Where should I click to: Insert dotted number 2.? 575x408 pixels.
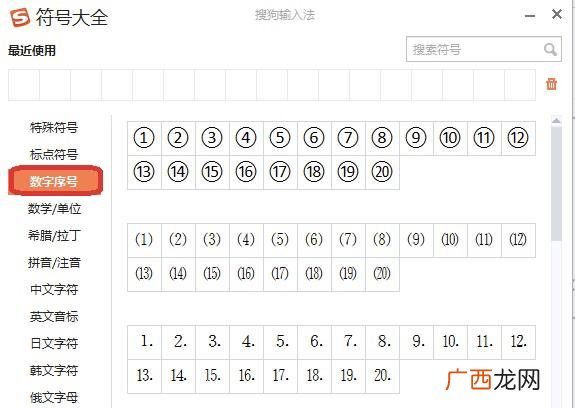178,342
